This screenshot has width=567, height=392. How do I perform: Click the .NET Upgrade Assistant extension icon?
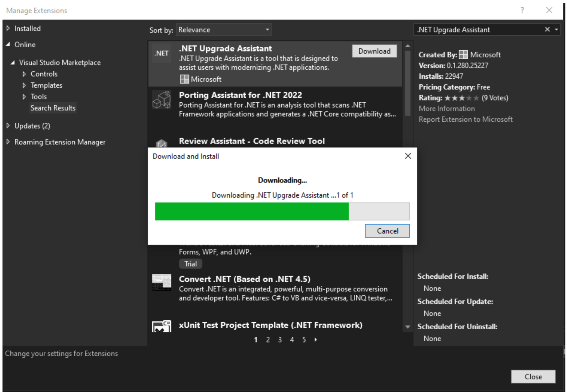[162, 53]
